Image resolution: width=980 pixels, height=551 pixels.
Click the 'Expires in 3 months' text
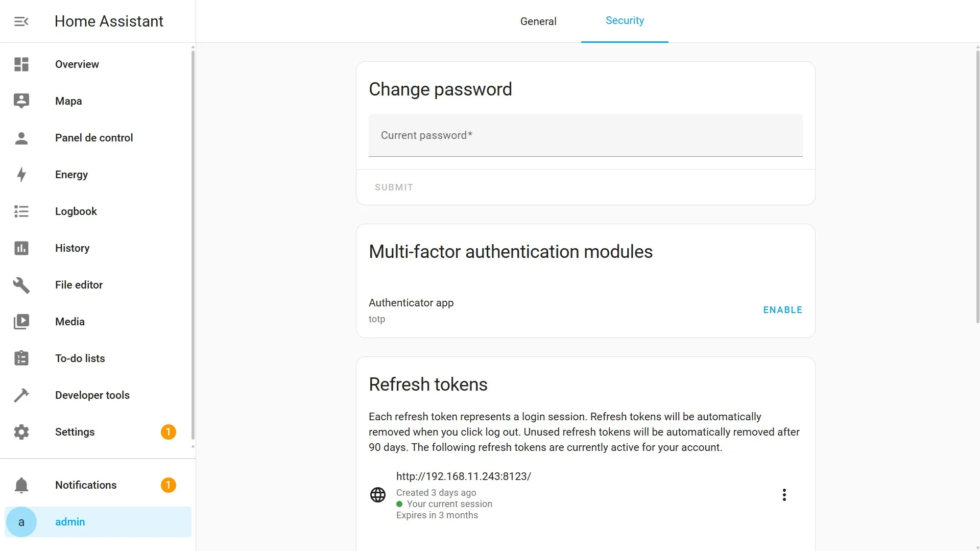[437, 515]
